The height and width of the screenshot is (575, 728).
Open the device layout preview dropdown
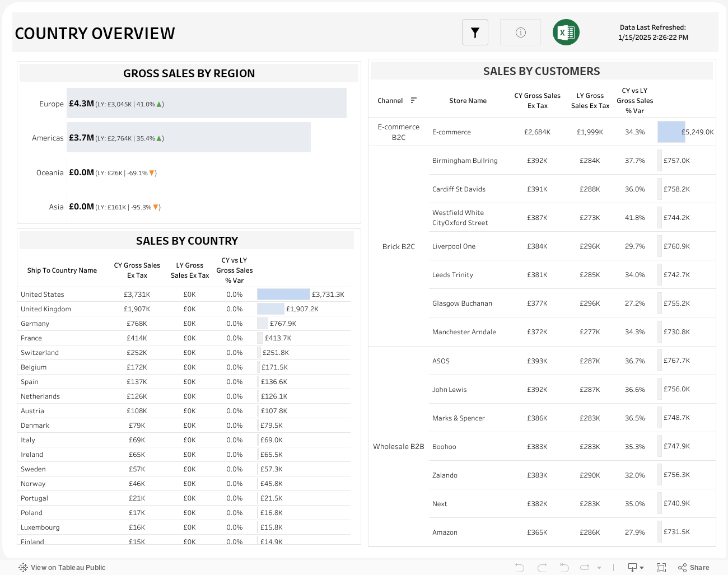pyautogui.click(x=636, y=568)
